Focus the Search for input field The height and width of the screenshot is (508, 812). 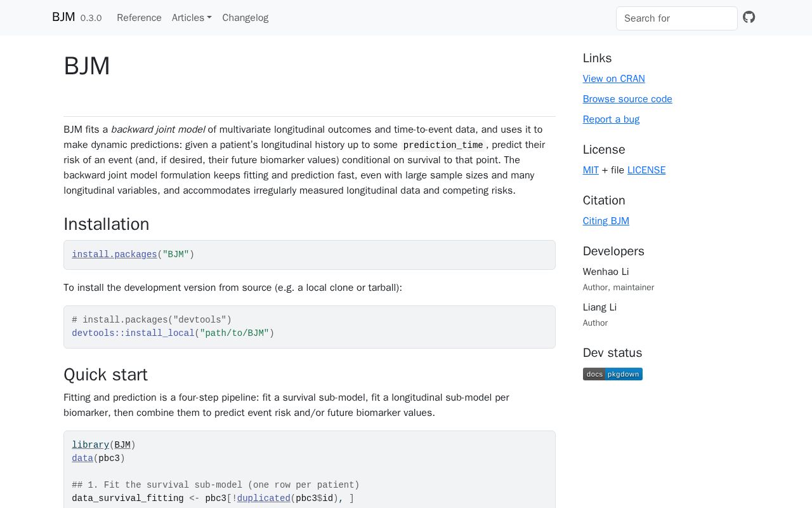pos(677,18)
